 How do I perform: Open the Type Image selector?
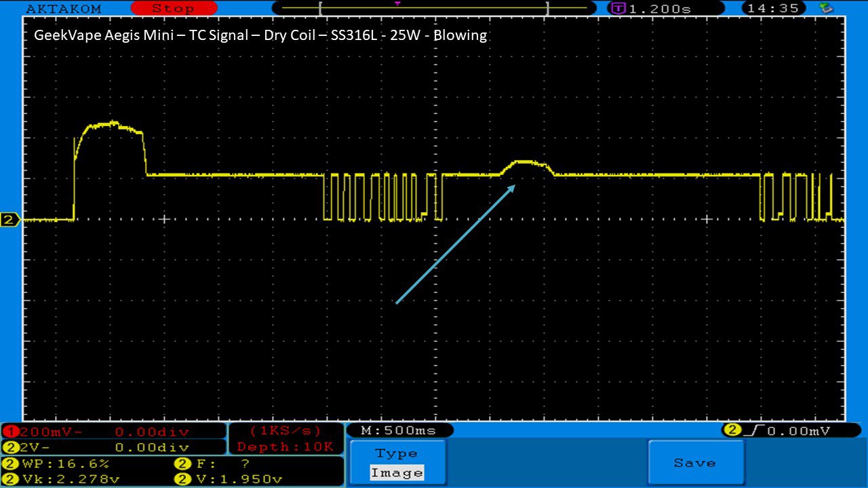point(398,464)
